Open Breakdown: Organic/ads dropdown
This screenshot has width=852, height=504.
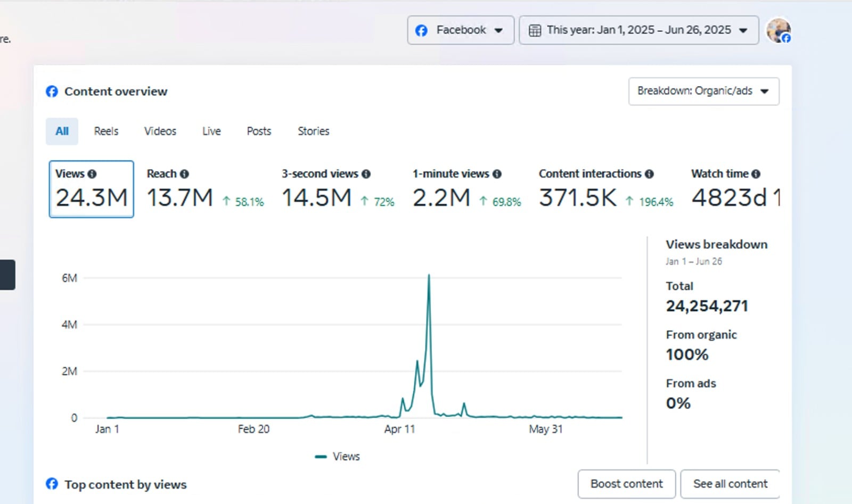(703, 91)
